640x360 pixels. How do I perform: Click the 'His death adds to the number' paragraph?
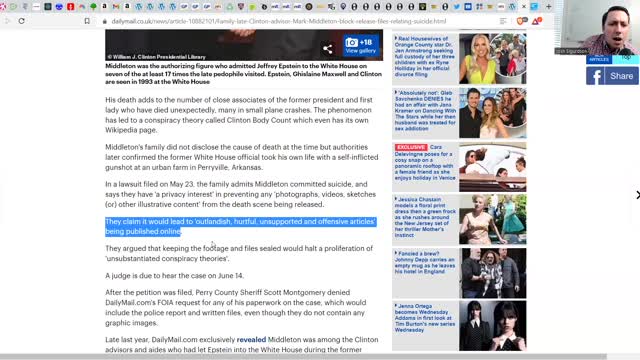coord(239,115)
